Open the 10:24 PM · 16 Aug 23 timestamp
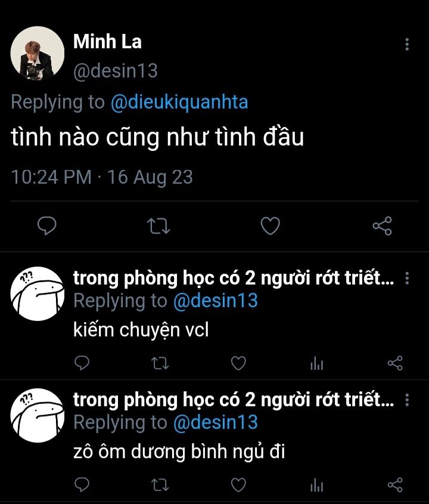 pos(102,177)
